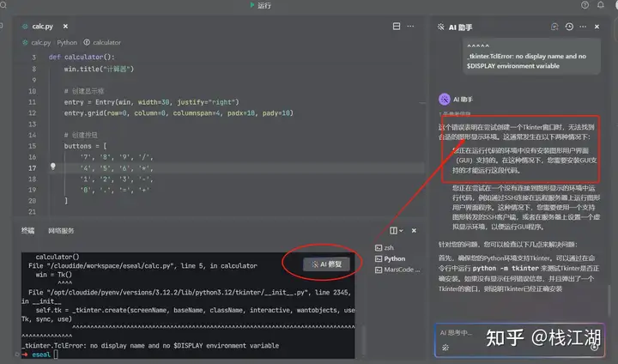Start a new AI chat icon
The image size is (618, 364).
point(554,27)
